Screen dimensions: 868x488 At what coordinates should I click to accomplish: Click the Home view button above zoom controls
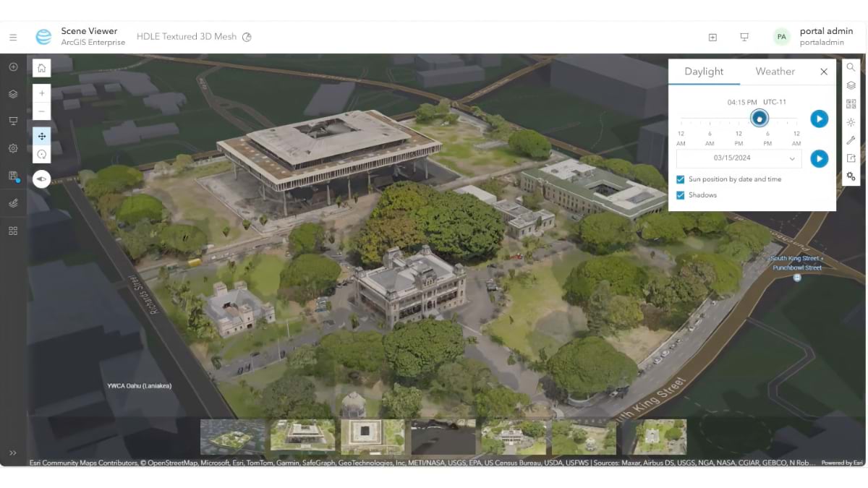click(x=41, y=67)
